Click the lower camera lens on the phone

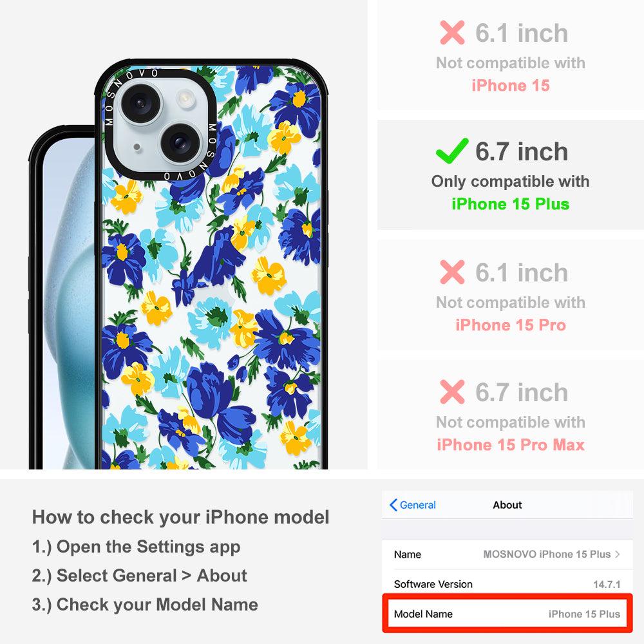[179, 142]
